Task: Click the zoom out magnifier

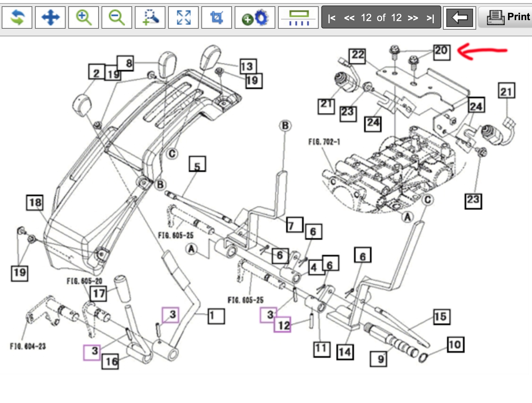Action: (117, 17)
